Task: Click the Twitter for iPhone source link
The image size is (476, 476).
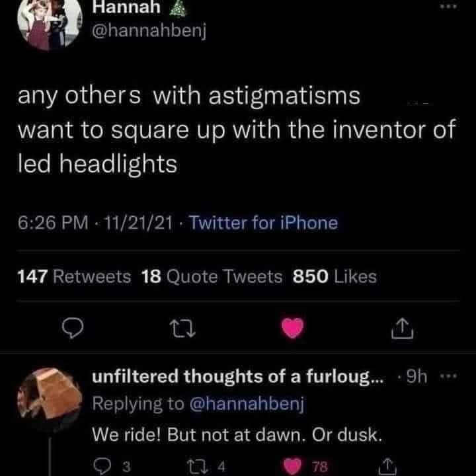Action: [x=263, y=223]
